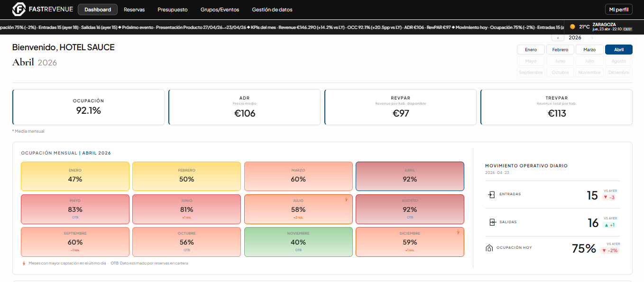Click the lightning bolt on the Julio card
Viewport: 644px width, 282px height.
346,200
